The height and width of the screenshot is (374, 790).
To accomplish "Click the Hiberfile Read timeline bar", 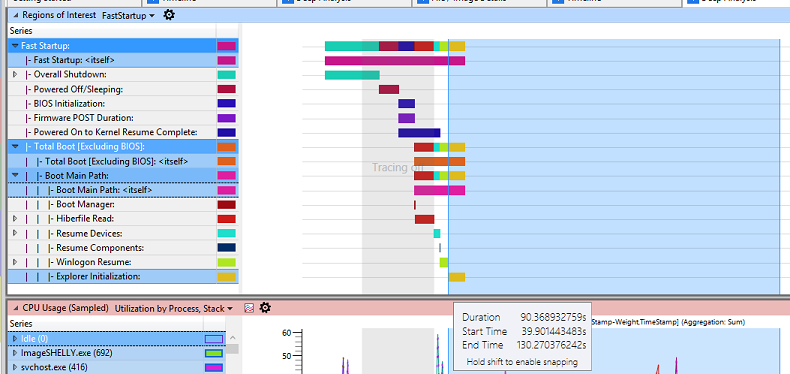I will [425, 219].
